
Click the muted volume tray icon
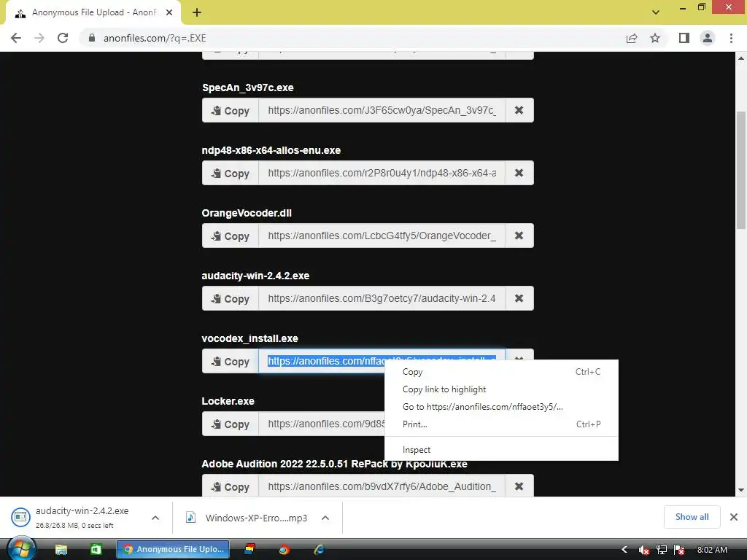pos(643,550)
